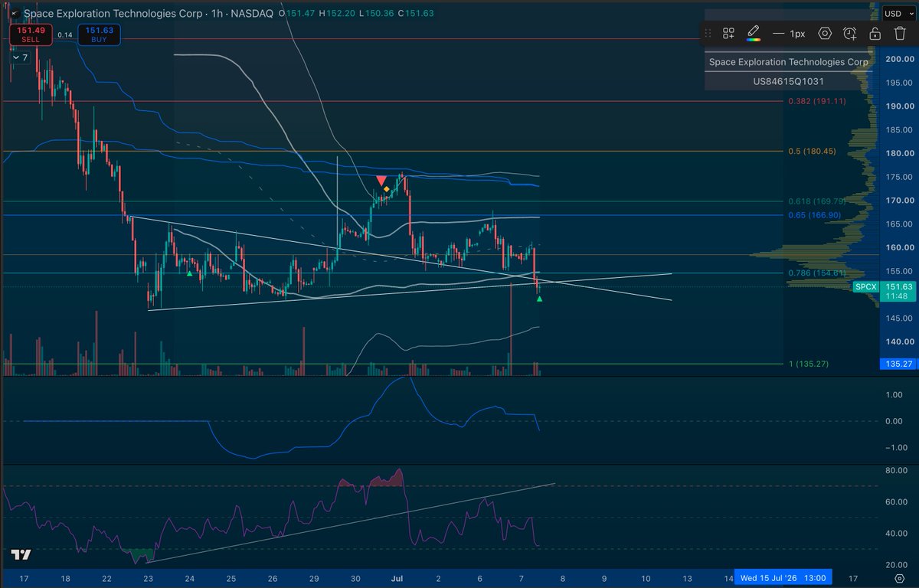
Task: Click the -1.00 oscillator scale value
Action: coord(894,448)
